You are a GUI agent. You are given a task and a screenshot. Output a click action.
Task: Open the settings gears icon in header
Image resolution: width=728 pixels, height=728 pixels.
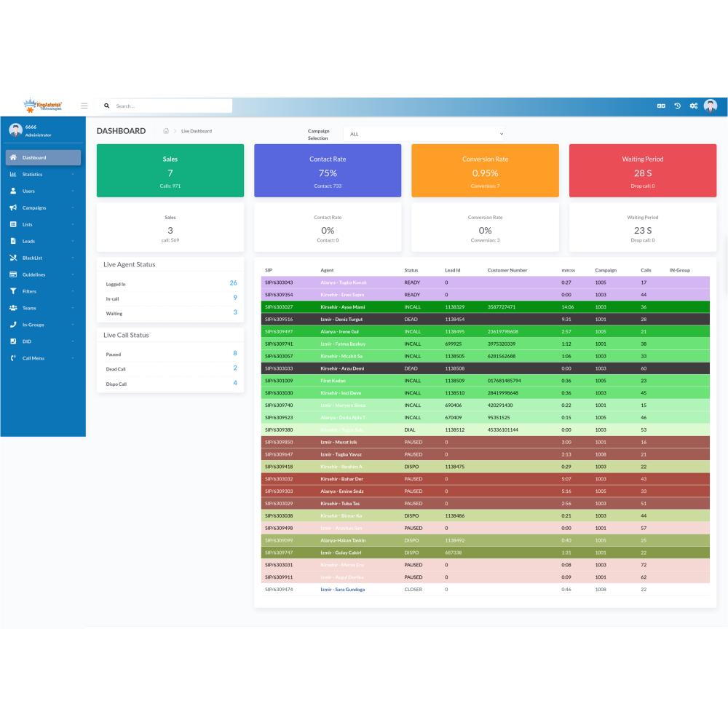[x=693, y=106]
